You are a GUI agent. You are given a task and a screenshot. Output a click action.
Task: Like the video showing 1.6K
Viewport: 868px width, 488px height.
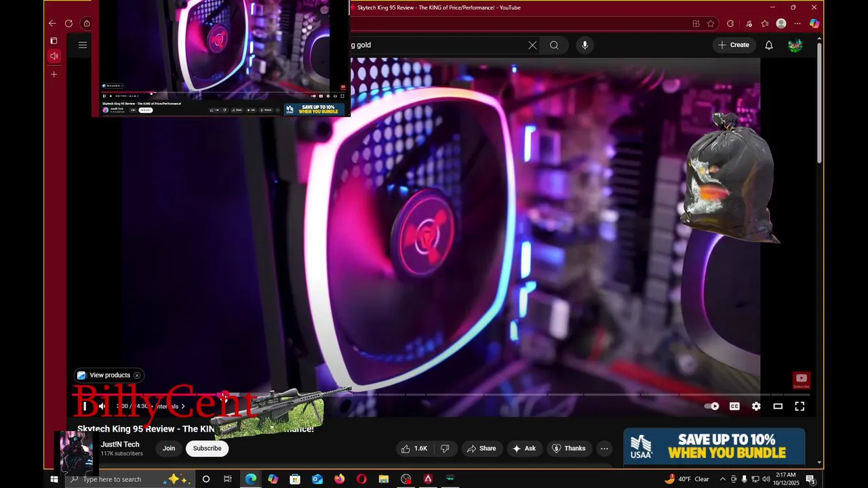coord(415,449)
